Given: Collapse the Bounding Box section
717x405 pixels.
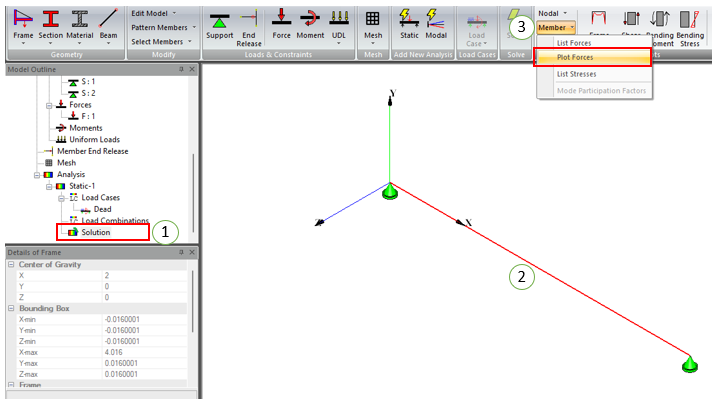Looking at the screenshot, I should (x=10, y=308).
